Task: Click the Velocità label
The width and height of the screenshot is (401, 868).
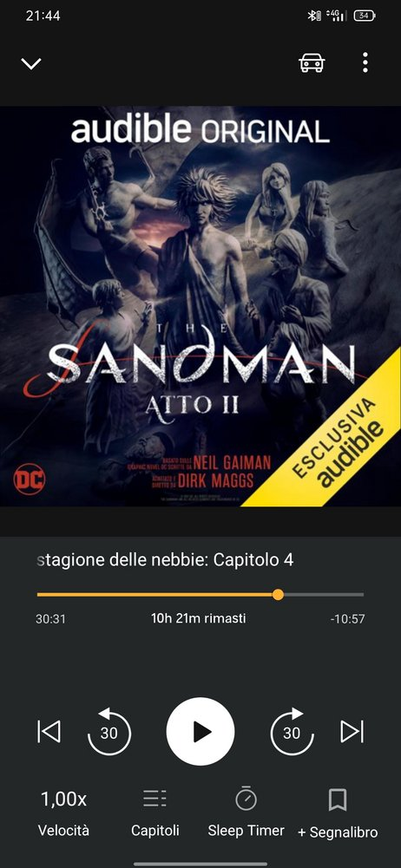Action: coord(63,831)
